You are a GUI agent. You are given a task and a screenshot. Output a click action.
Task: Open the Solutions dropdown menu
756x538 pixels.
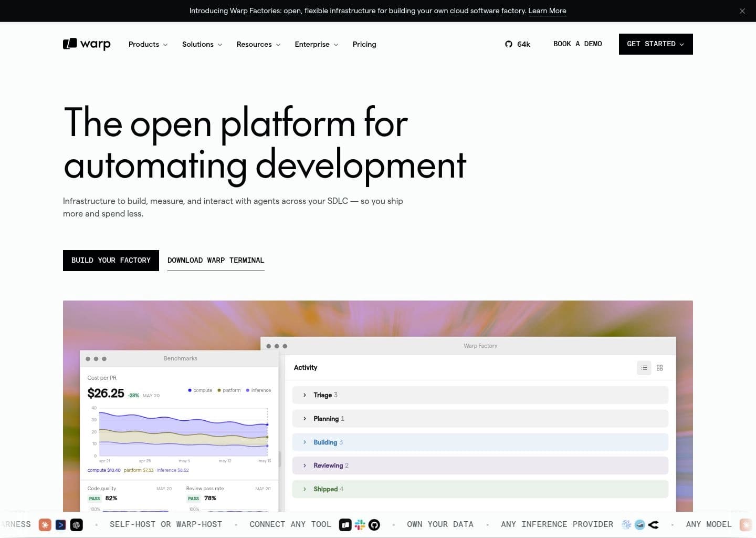(x=202, y=44)
